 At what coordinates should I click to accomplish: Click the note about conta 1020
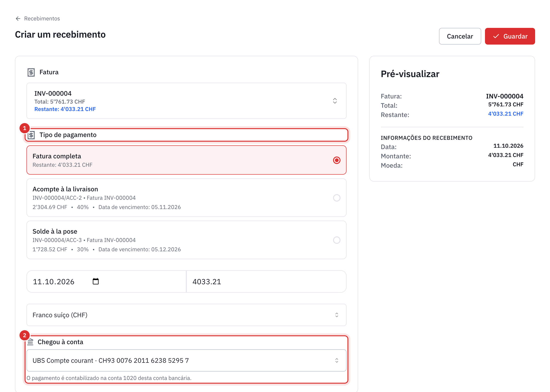pyautogui.click(x=109, y=378)
